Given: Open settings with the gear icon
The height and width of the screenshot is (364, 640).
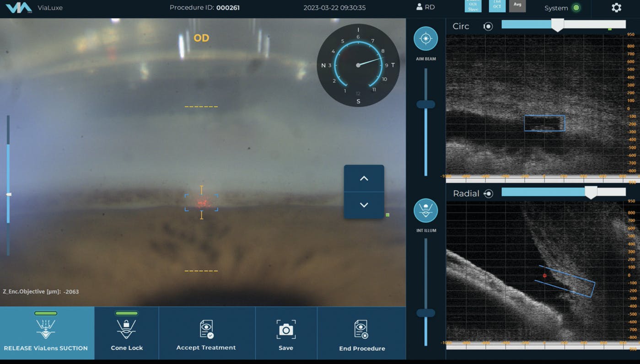Looking at the screenshot, I should pos(616,8).
